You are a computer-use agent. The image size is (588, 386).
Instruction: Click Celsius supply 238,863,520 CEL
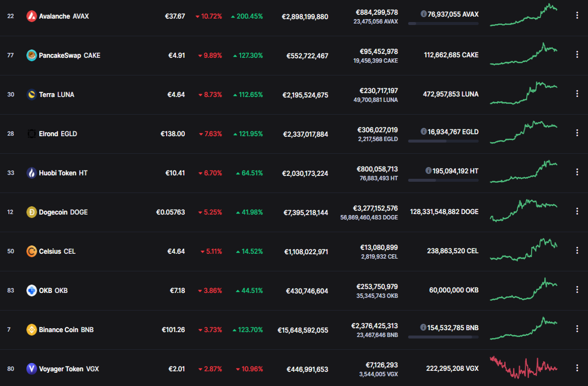tap(453, 251)
